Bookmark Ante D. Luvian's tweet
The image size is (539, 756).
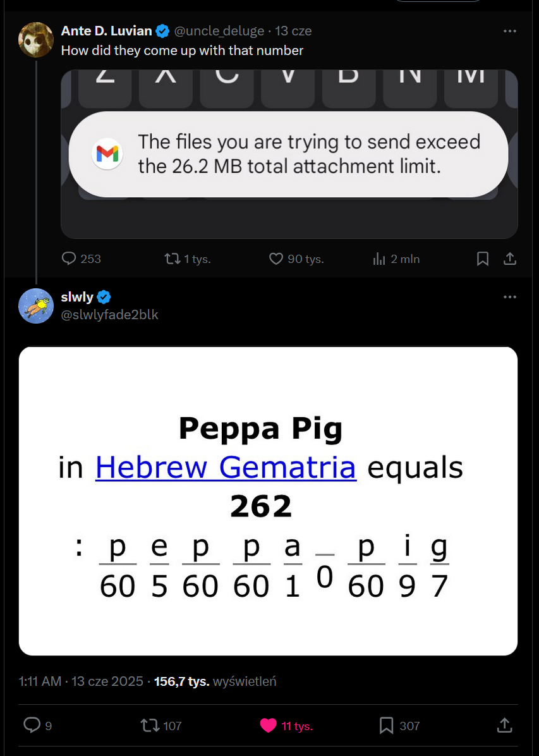coord(483,259)
